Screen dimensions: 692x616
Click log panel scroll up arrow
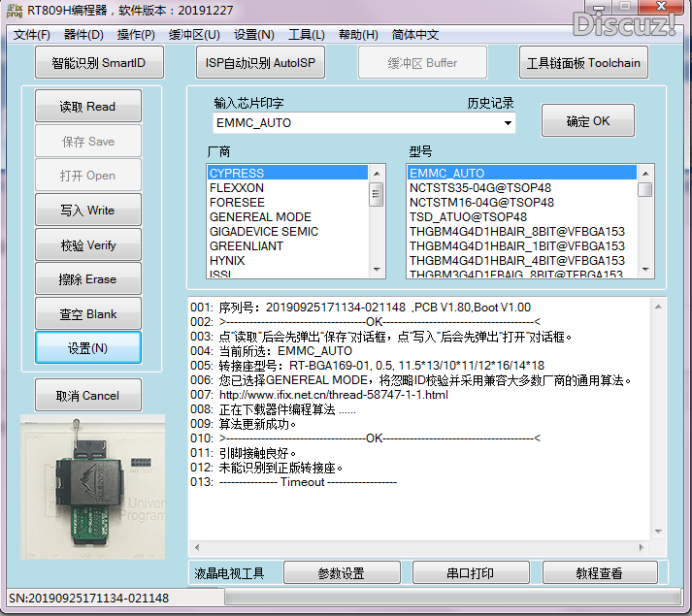[658, 307]
